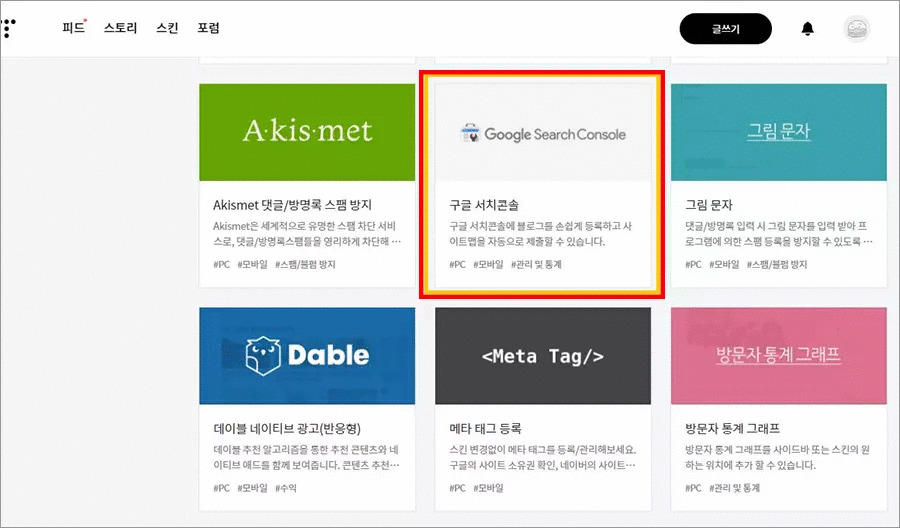Viewport: 900px width, 528px height.
Task: Click '#PC' tag in Akismet card
Action: coord(222,265)
